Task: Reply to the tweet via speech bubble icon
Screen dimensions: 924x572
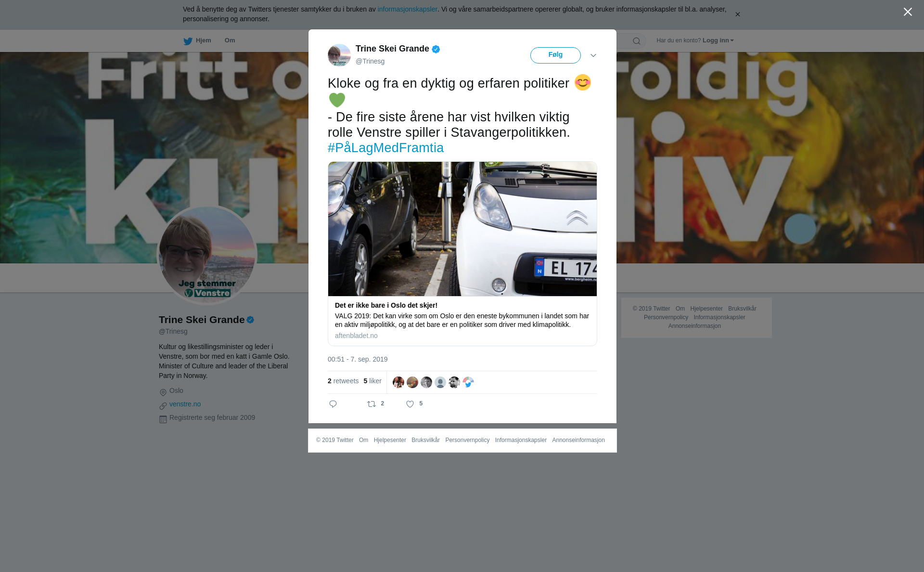Action: 333,404
